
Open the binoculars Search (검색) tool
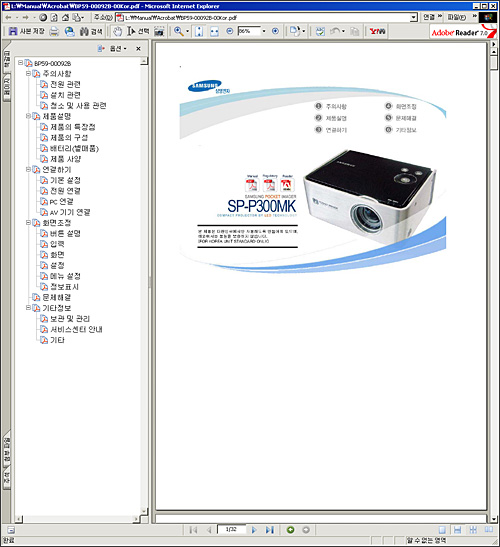[x=91, y=31]
